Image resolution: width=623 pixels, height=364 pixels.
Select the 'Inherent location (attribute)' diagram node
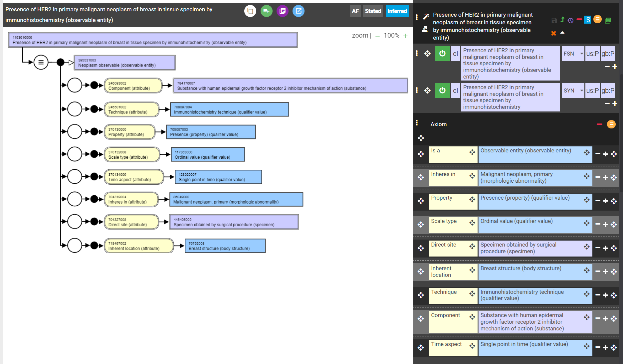139,246
